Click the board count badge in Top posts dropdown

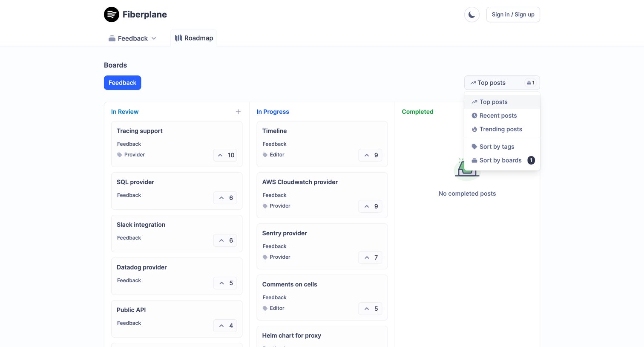530,83
